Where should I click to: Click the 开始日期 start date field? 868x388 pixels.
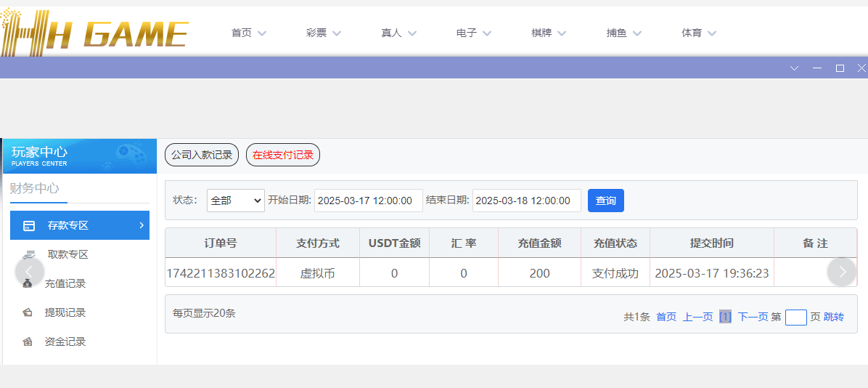tap(368, 201)
